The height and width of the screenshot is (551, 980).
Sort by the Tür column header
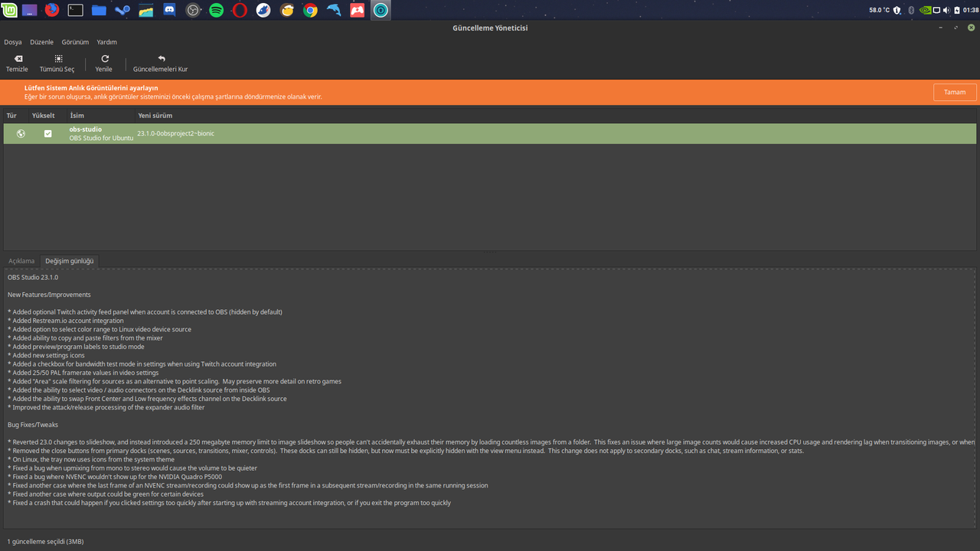tap(11, 116)
